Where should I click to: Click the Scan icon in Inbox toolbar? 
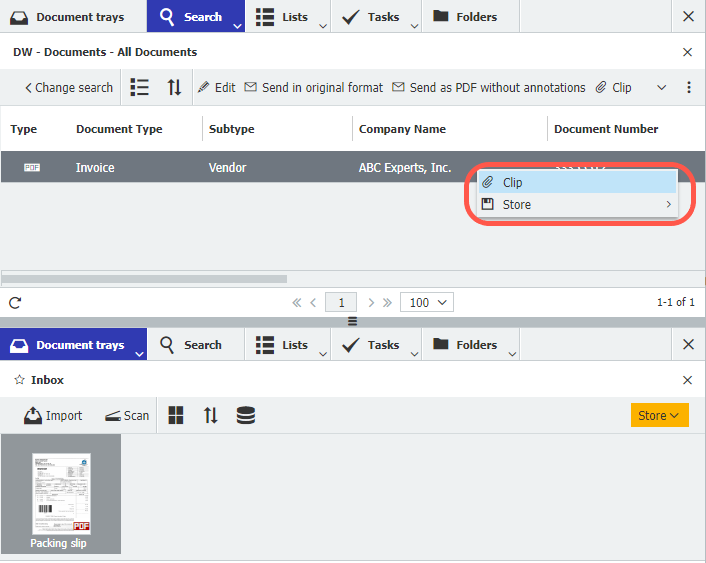click(126, 415)
